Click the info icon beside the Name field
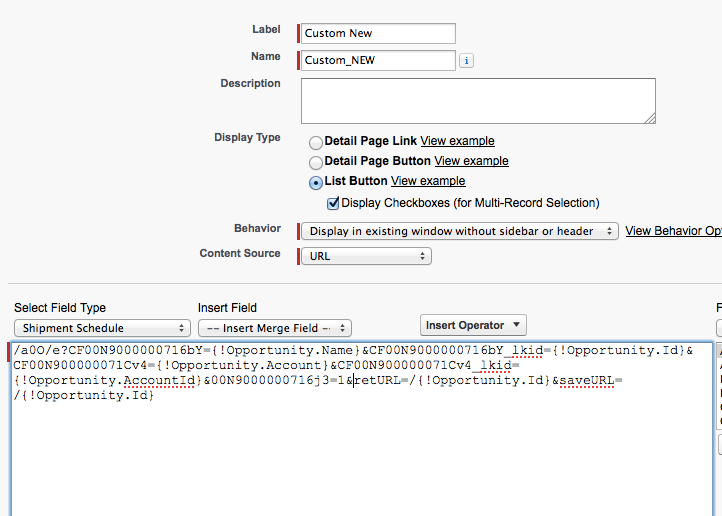This screenshot has width=722, height=516. pos(466,60)
